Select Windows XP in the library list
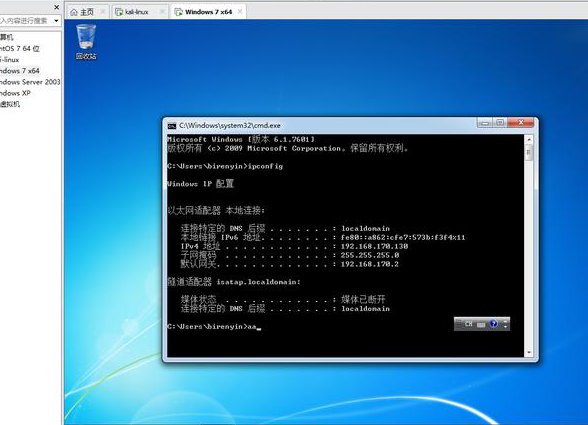The height and width of the screenshot is (425, 588). click(15, 93)
